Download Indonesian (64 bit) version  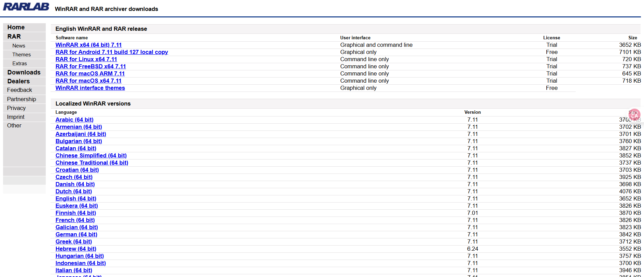click(81, 263)
